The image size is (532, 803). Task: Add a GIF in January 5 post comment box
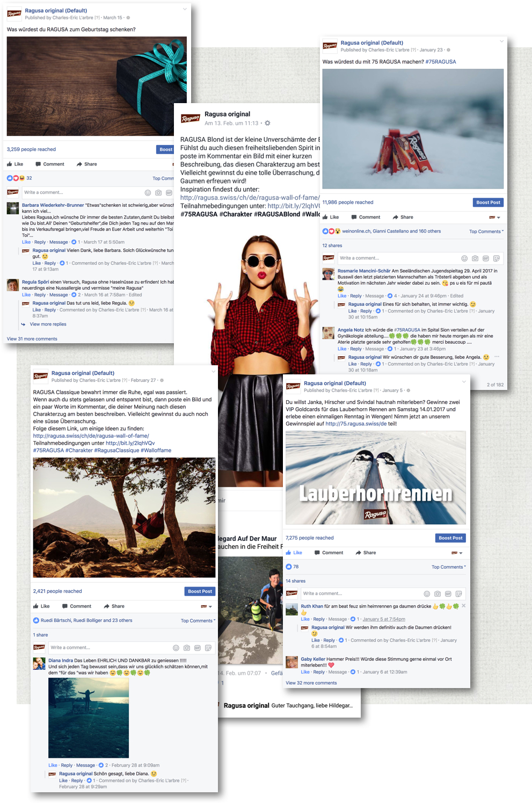point(448,594)
